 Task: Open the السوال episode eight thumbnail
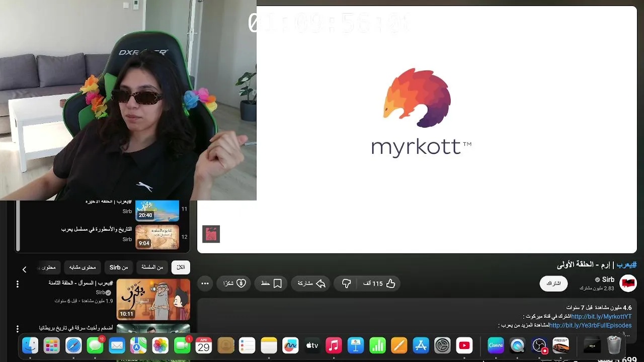[x=153, y=300]
